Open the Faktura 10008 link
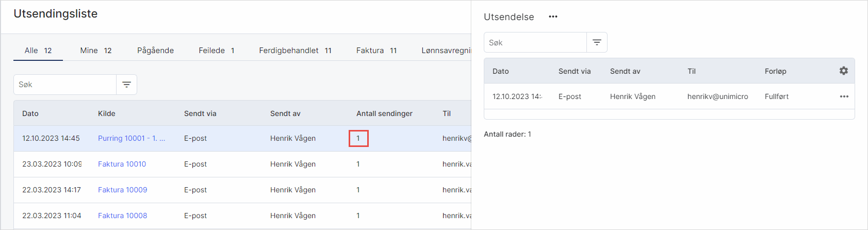This screenshot has width=868, height=230. (x=122, y=216)
